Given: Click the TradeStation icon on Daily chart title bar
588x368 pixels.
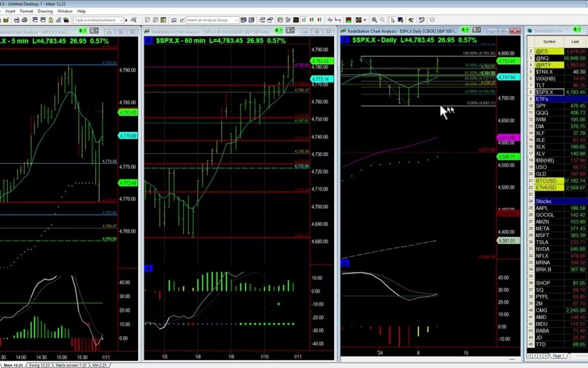Looking at the screenshot, I should point(344,31).
